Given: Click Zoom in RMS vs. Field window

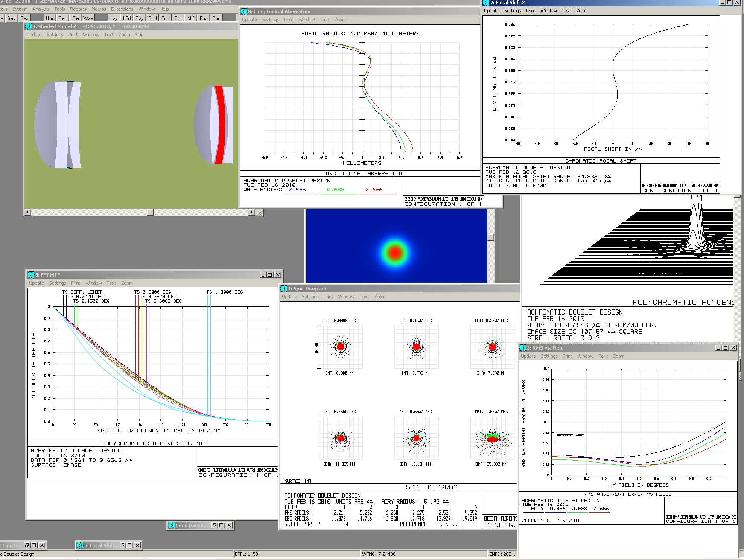Looking at the screenshot, I should pyautogui.click(x=619, y=356).
